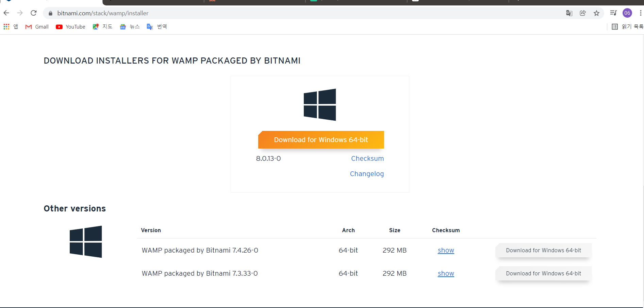This screenshot has height=308, width=644.
Task: Open the Gmail bookmark
Action: pyautogui.click(x=37, y=27)
